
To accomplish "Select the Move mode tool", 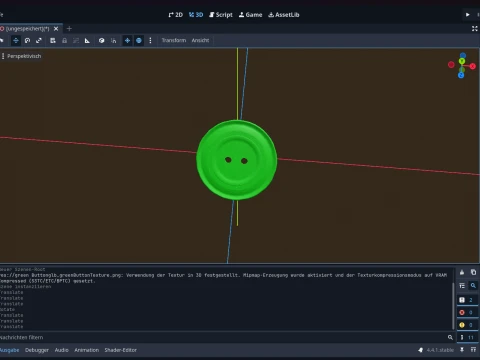I will click(16, 41).
